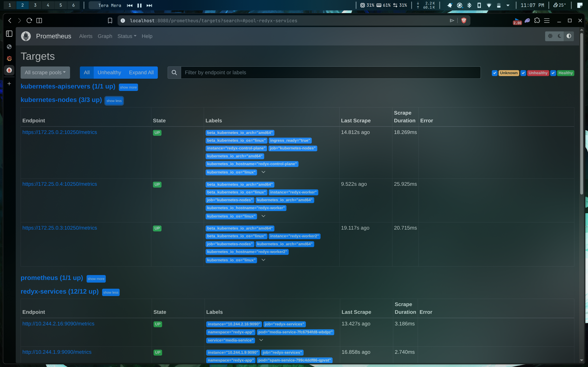Expand labels for 172.25.0.2 target
Viewport: 588px width, 367px height.
pos(263,172)
